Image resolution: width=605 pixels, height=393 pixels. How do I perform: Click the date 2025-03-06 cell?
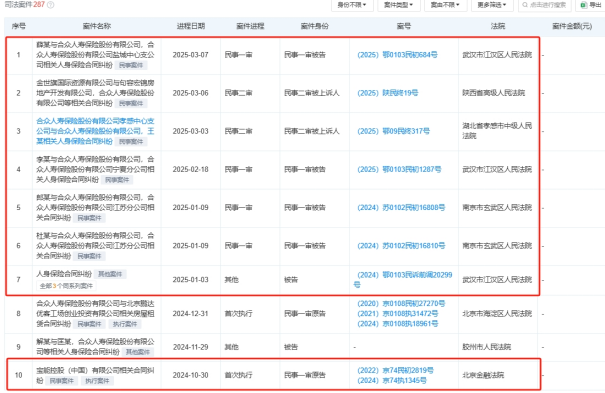tap(191, 93)
